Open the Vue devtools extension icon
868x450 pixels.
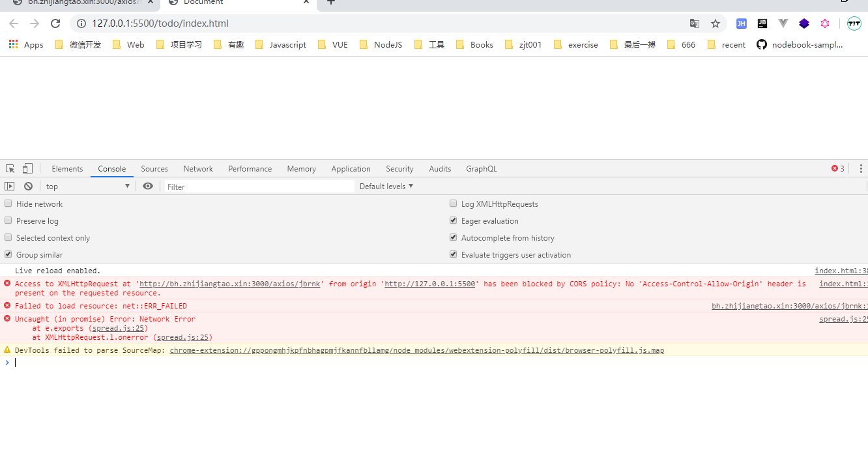pyautogui.click(x=783, y=23)
